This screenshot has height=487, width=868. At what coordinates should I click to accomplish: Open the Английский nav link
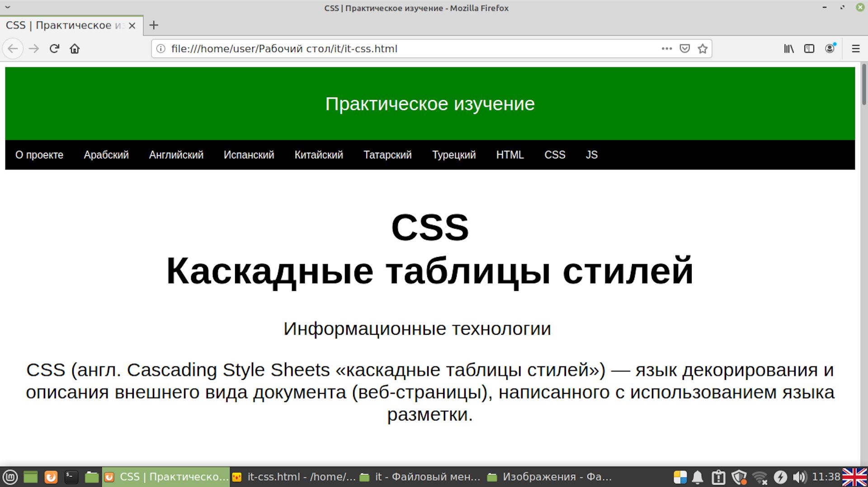(x=176, y=155)
